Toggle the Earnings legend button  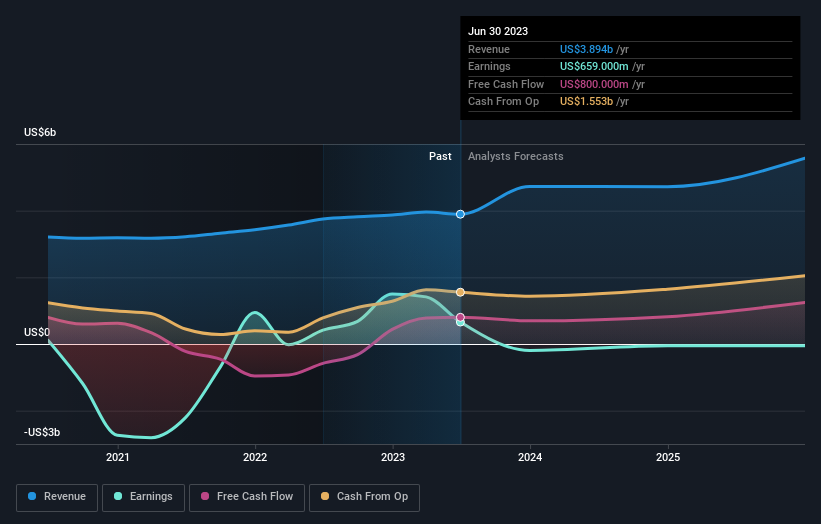click(143, 497)
